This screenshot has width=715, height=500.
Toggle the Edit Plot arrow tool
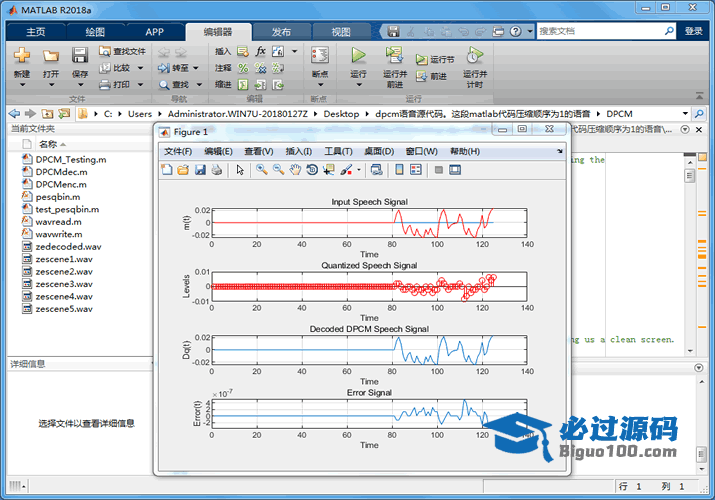pyautogui.click(x=240, y=170)
